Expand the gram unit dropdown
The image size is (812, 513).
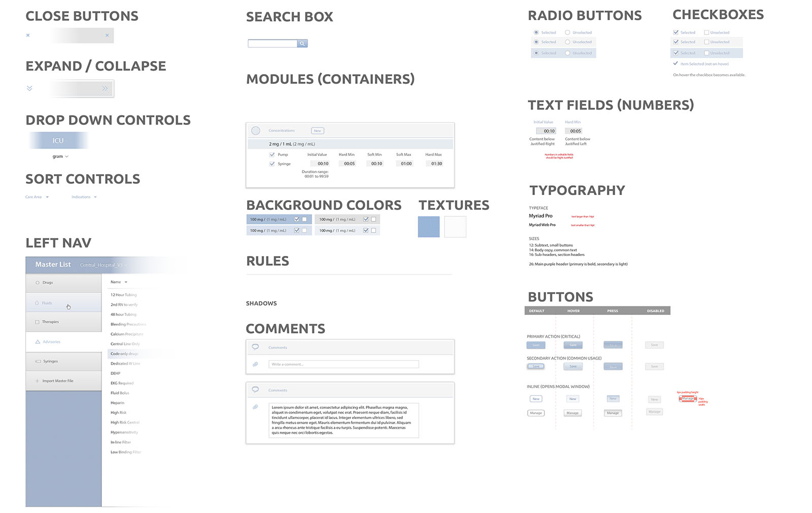pos(61,156)
